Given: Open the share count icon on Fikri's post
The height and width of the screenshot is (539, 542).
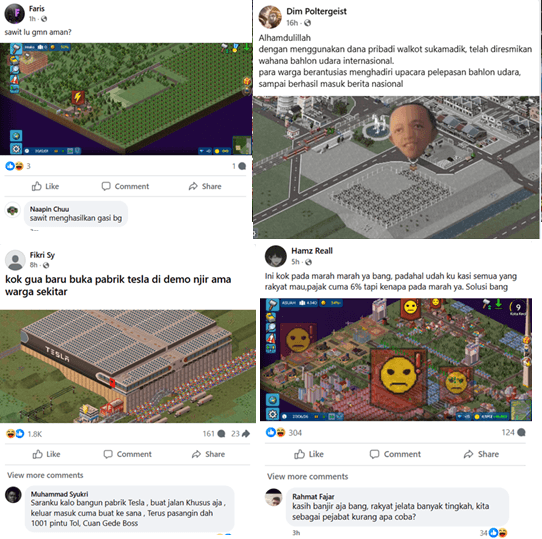Looking at the screenshot, I should coord(245,434).
